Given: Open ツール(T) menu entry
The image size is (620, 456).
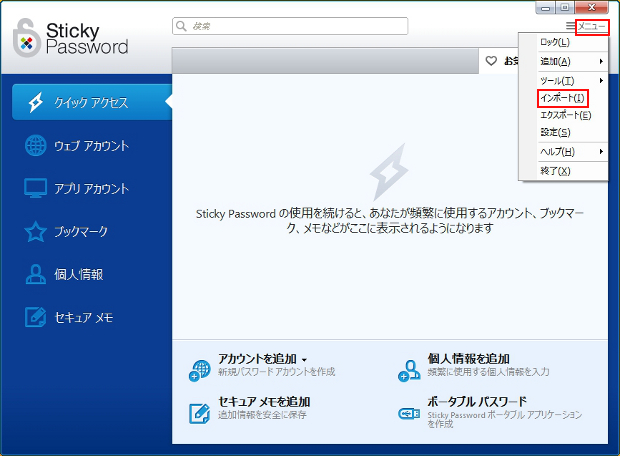Looking at the screenshot, I should 557,81.
